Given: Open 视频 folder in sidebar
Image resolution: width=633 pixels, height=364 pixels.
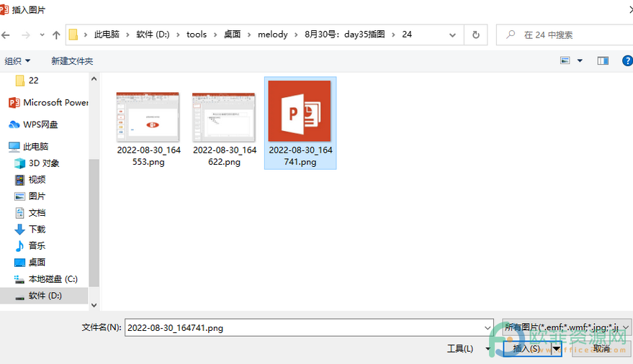Looking at the screenshot, I should point(30,180).
